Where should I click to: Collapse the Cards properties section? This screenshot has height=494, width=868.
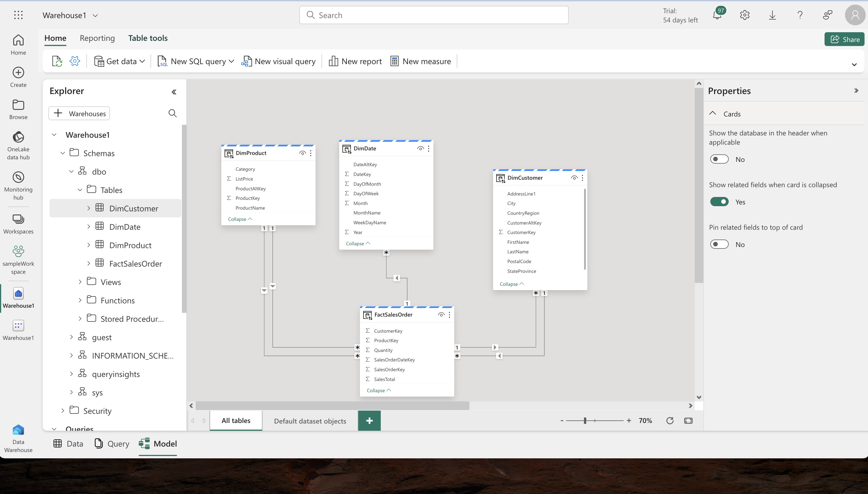(x=713, y=113)
